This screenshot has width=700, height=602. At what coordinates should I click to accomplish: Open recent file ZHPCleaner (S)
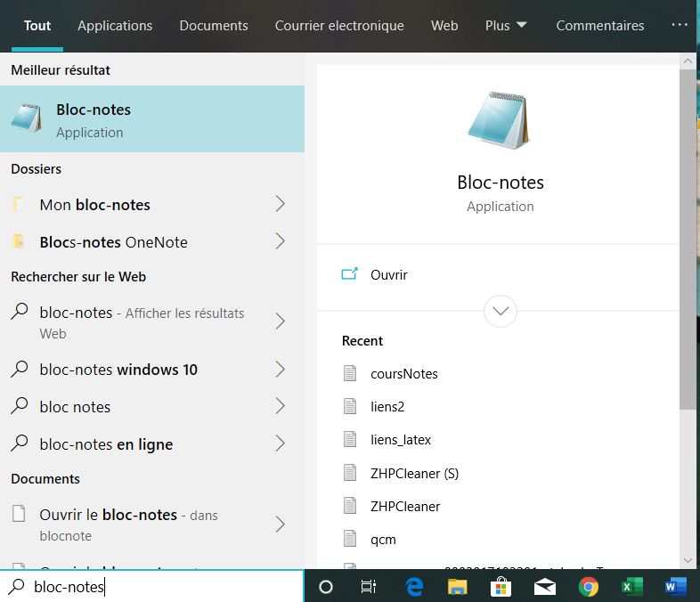coord(414,473)
